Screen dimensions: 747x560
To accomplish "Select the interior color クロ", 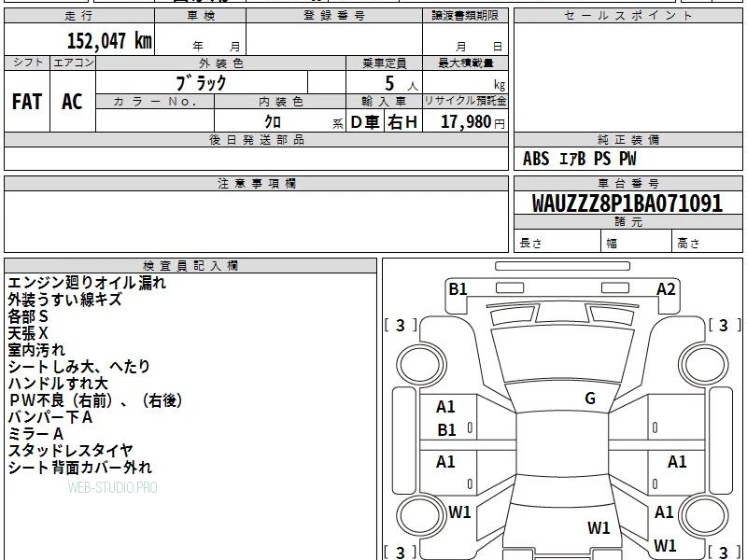I will (273, 122).
